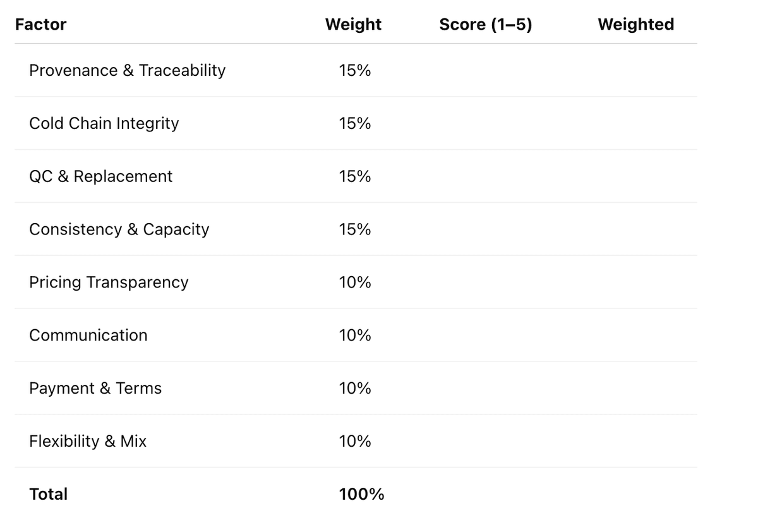Select the QC & Replacement cell
Viewport: 758px width, 532px height.
[x=101, y=176]
